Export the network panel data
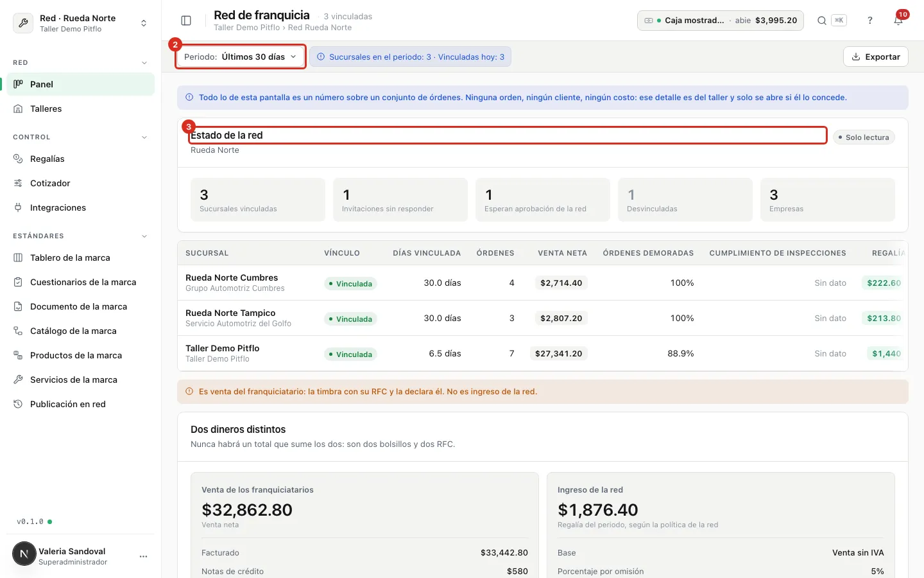 click(876, 57)
